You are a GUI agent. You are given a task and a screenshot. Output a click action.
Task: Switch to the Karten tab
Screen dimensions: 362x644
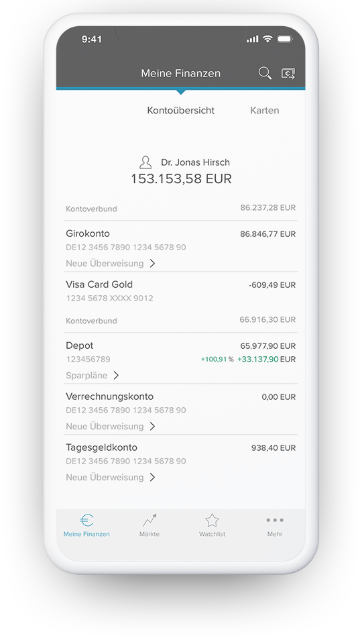pos(265,111)
